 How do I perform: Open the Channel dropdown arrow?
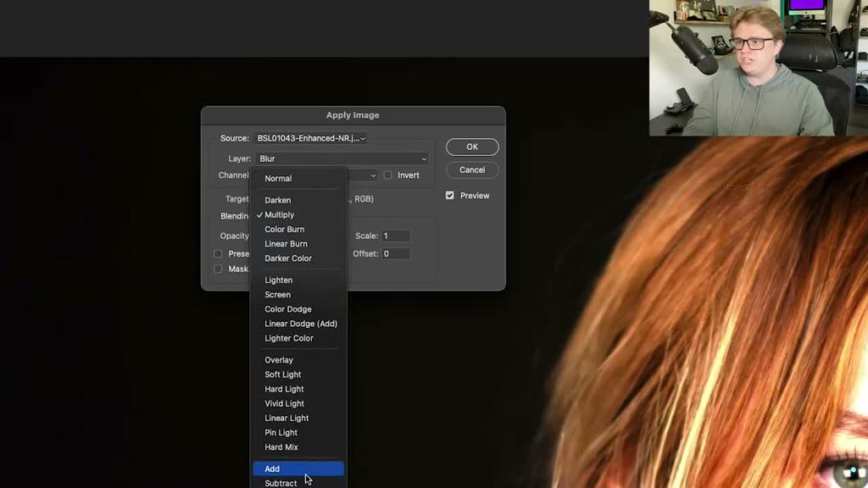pyautogui.click(x=373, y=175)
